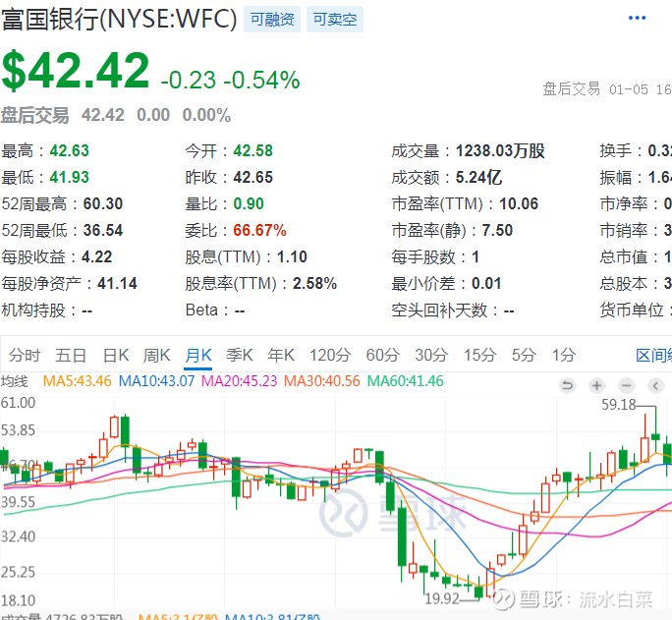Click the chart reset undo arrow icon
672x620 pixels.
tap(567, 385)
